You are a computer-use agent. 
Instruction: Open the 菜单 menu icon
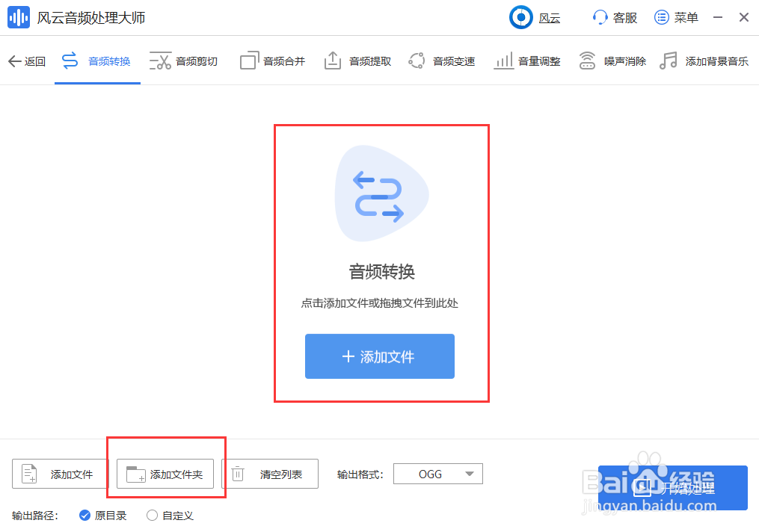point(661,18)
